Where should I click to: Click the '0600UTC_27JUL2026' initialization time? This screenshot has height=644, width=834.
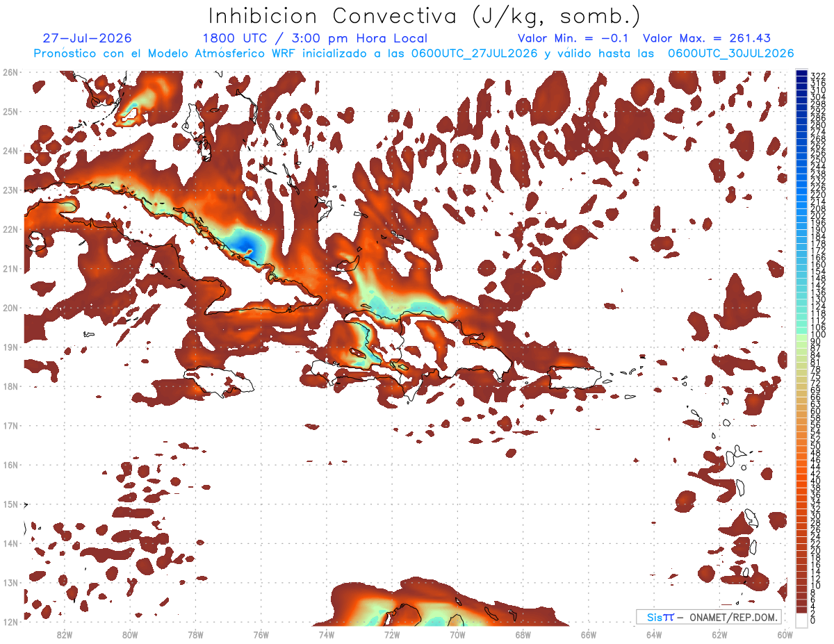click(474, 53)
